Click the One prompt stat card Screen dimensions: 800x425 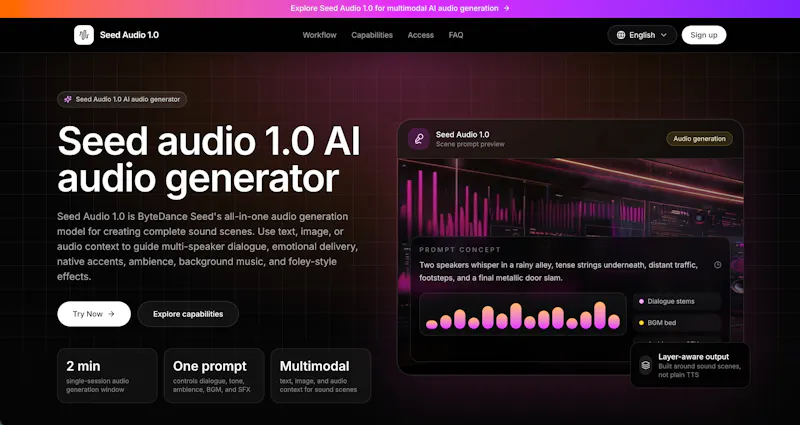[x=214, y=376]
